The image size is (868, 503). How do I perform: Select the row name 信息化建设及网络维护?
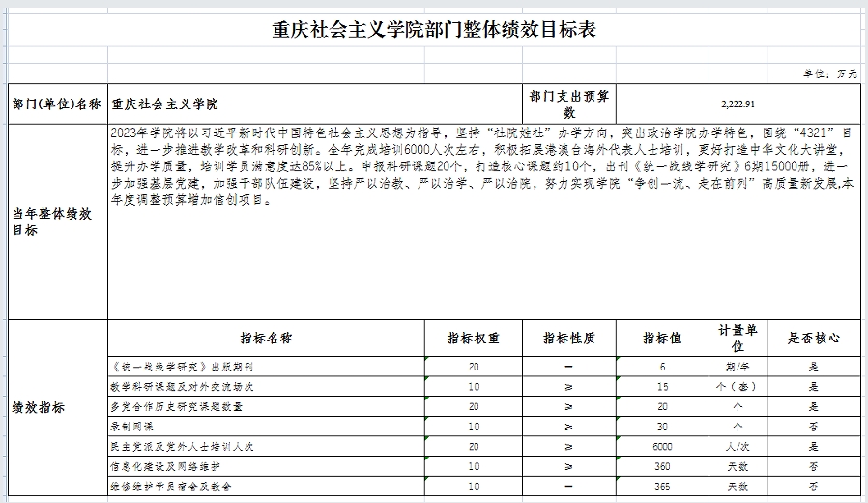tap(165, 466)
